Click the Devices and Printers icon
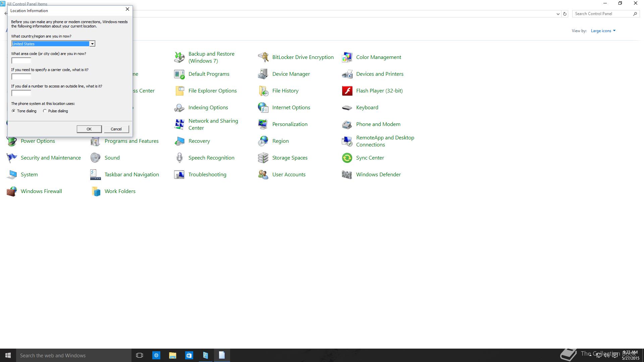The image size is (644, 362). pos(347,74)
